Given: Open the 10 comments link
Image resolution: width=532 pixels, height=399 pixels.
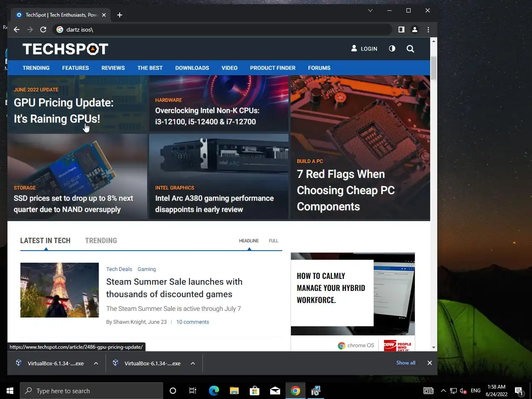Looking at the screenshot, I should (192, 322).
